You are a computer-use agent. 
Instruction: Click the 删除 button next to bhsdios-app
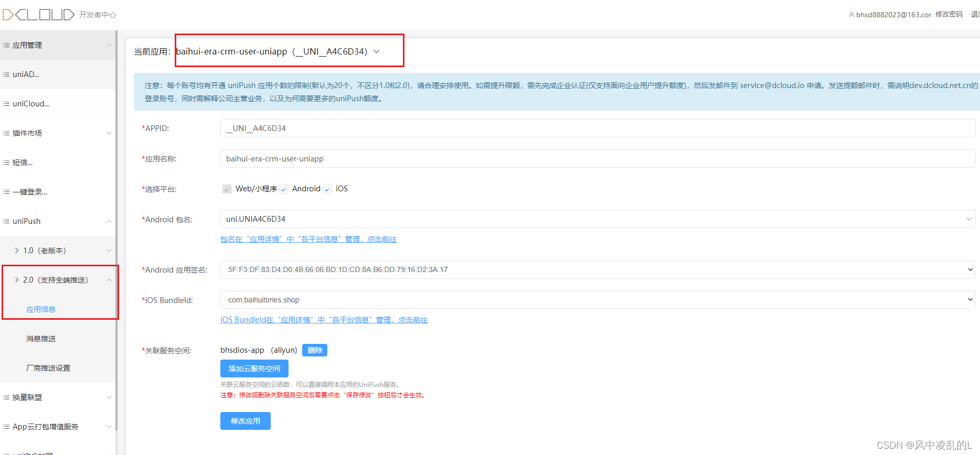(315, 350)
